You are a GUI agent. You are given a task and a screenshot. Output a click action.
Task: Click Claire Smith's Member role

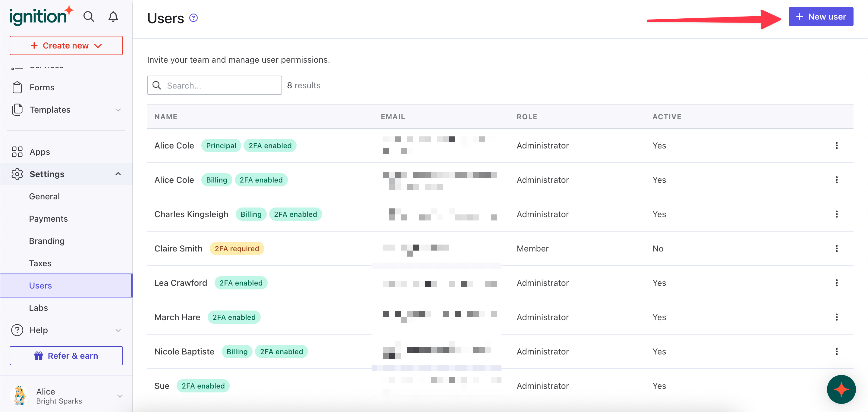[x=532, y=248]
